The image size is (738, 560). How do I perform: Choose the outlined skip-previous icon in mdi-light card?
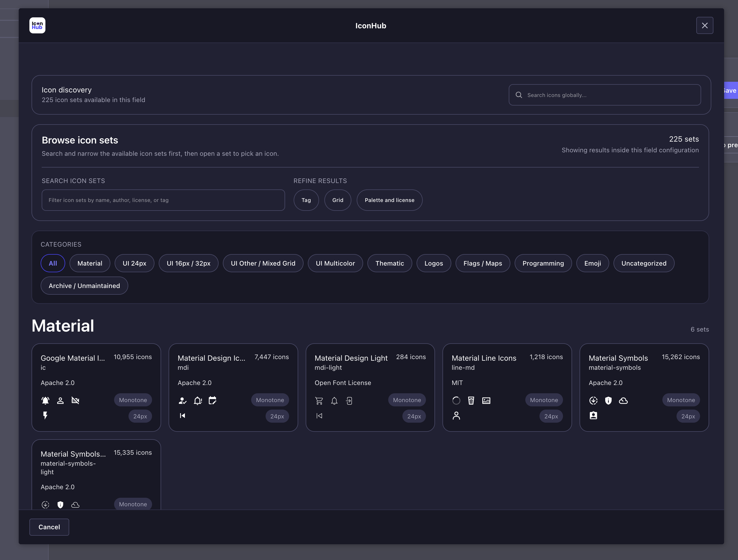coord(319,415)
